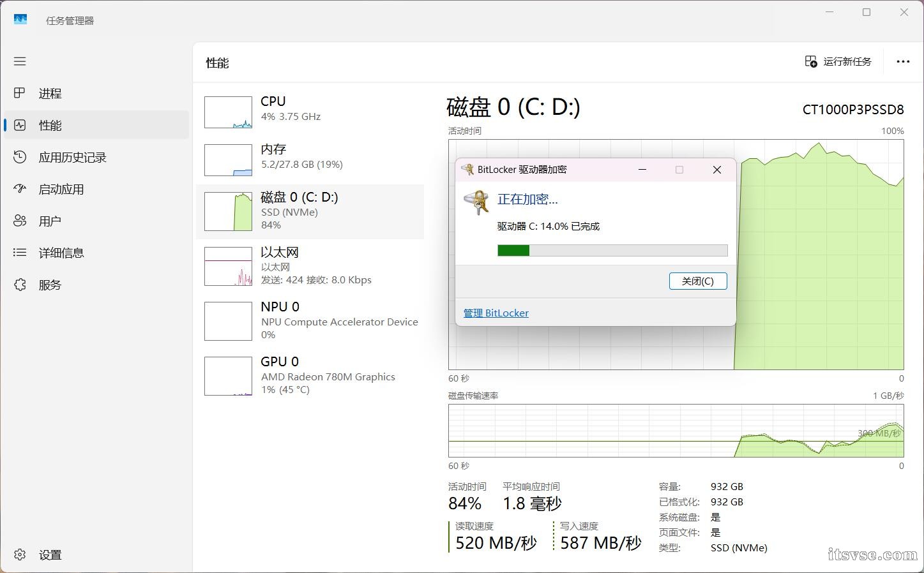Click the BitLocker encryption progress bar
Image resolution: width=924 pixels, height=573 pixels.
click(x=612, y=250)
